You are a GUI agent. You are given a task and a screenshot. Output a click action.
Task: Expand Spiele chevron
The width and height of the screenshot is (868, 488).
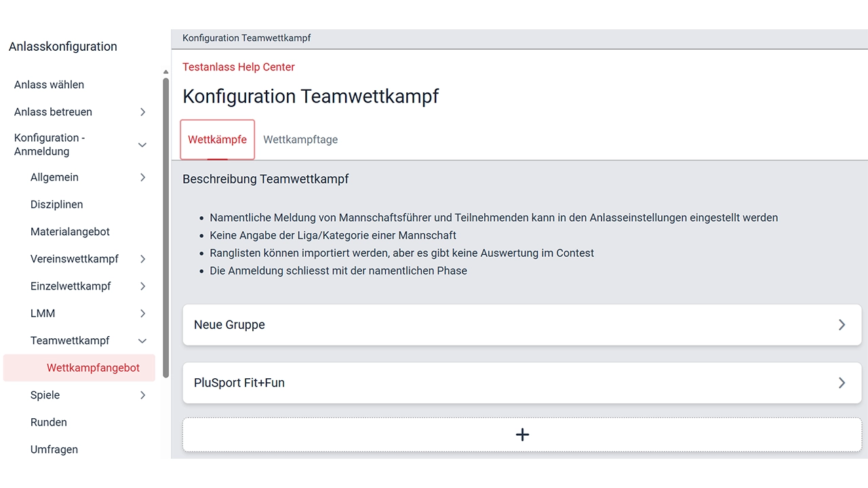[142, 395]
